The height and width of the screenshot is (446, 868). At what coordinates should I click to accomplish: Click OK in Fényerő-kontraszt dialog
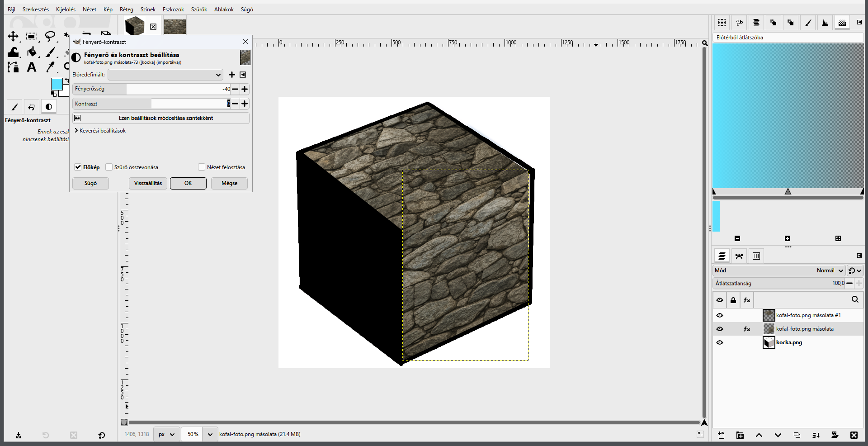pos(188,183)
